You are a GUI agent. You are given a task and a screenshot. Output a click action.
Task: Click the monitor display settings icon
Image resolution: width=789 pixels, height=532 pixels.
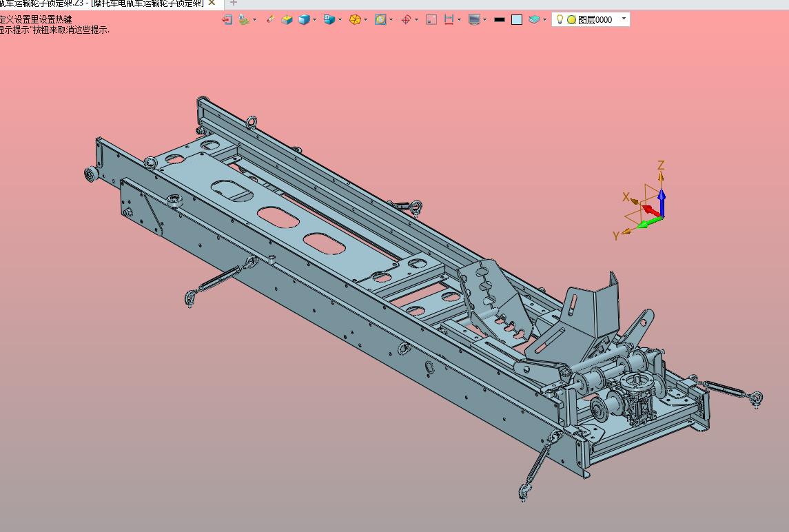point(474,19)
